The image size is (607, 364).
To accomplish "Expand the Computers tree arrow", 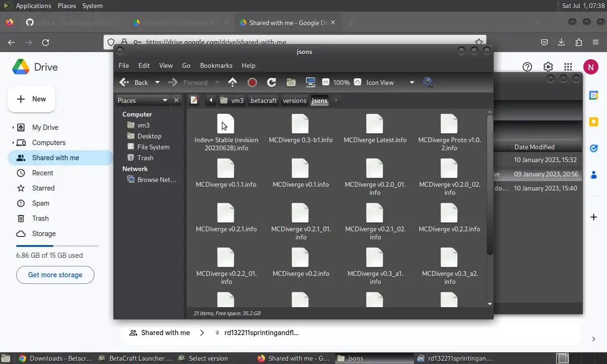I will (x=13, y=143).
